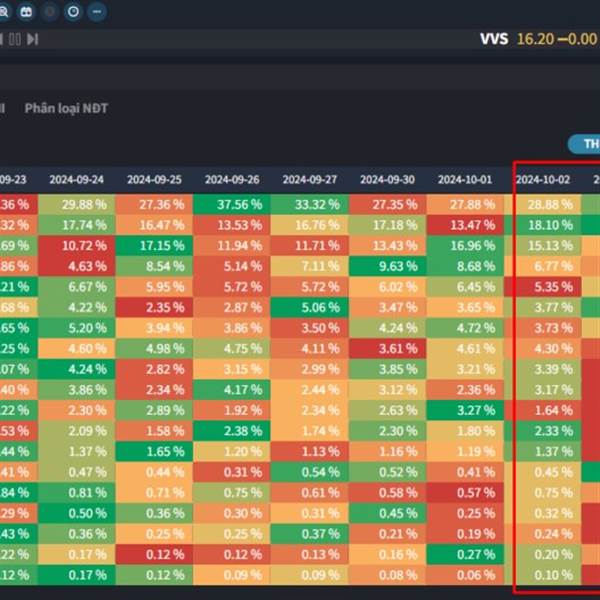Click the 16.96 % cell
600x600 pixels.
(x=465, y=246)
